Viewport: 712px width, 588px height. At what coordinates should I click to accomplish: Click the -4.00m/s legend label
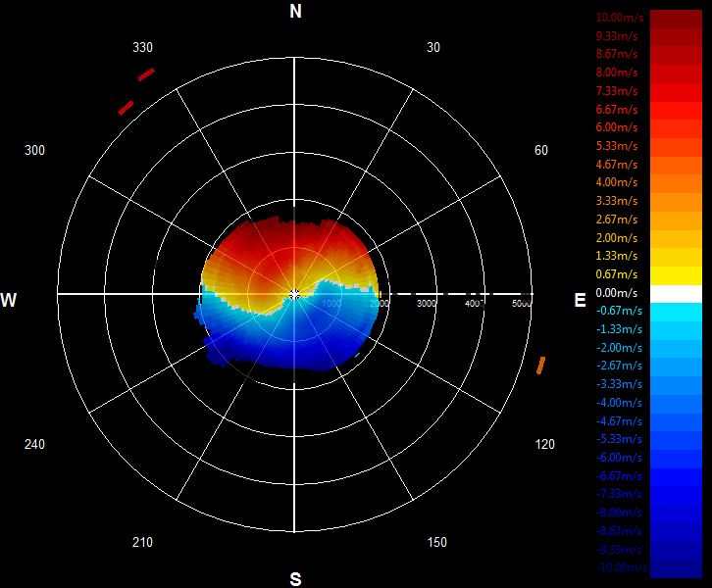619,403
